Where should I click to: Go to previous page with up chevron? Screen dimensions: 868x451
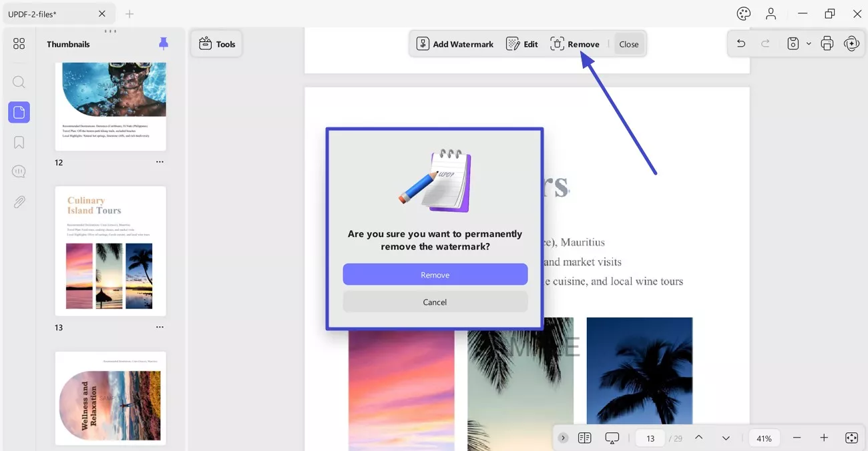[x=698, y=438]
